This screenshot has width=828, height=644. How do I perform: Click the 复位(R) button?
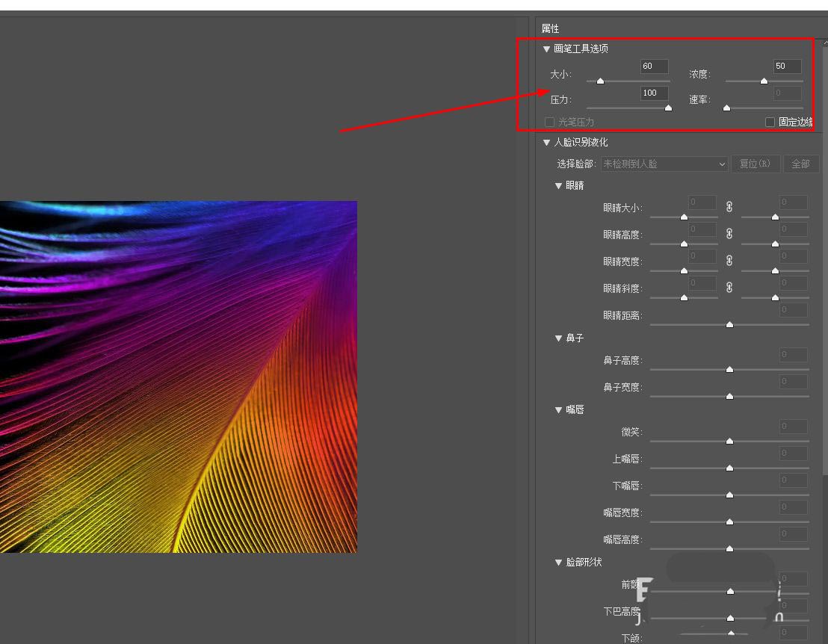[x=755, y=164]
